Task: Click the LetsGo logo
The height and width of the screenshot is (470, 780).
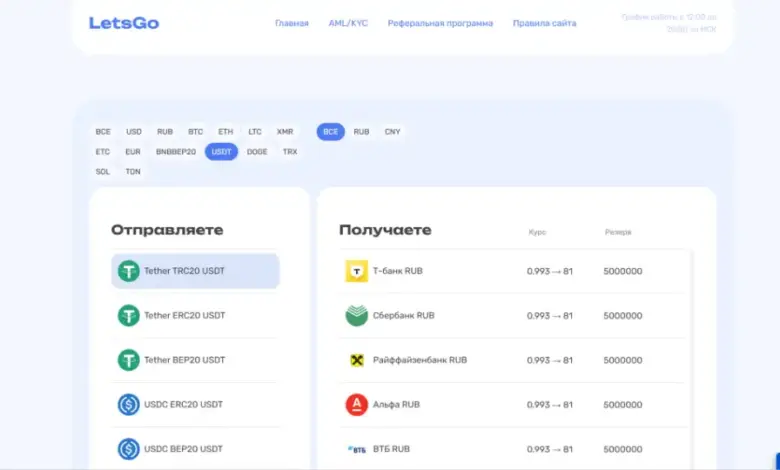Action: pyautogui.click(x=123, y=23)
